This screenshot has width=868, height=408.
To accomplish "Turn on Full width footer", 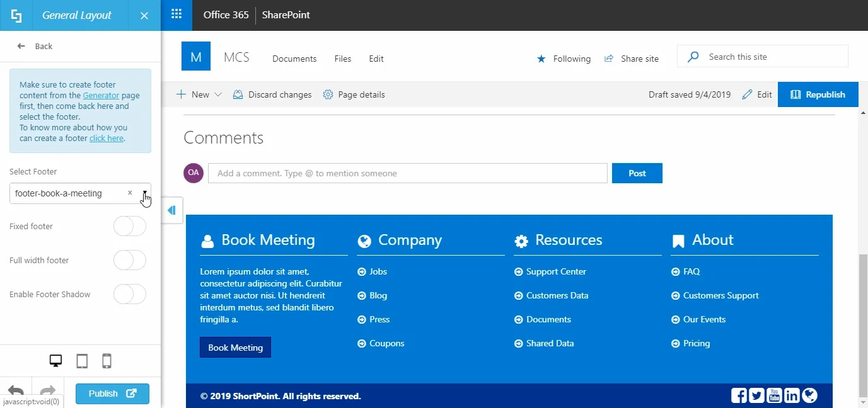I will 129,260.
